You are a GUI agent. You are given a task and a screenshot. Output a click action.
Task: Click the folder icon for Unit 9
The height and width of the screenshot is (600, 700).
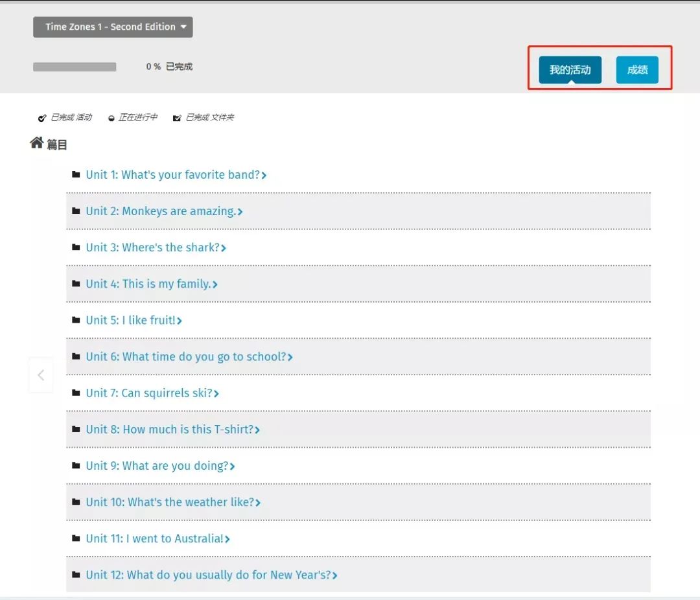(x=76, y=466)
